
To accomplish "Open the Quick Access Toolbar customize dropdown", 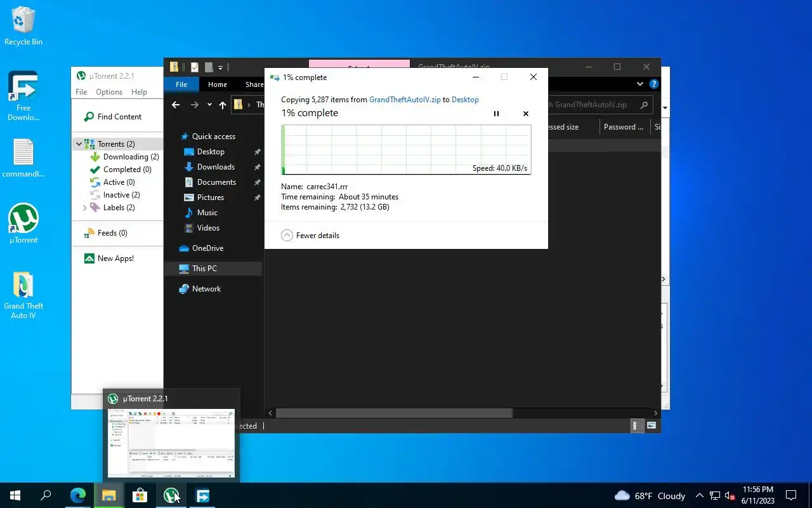I will pyautogui.click(x=221, y=67).
